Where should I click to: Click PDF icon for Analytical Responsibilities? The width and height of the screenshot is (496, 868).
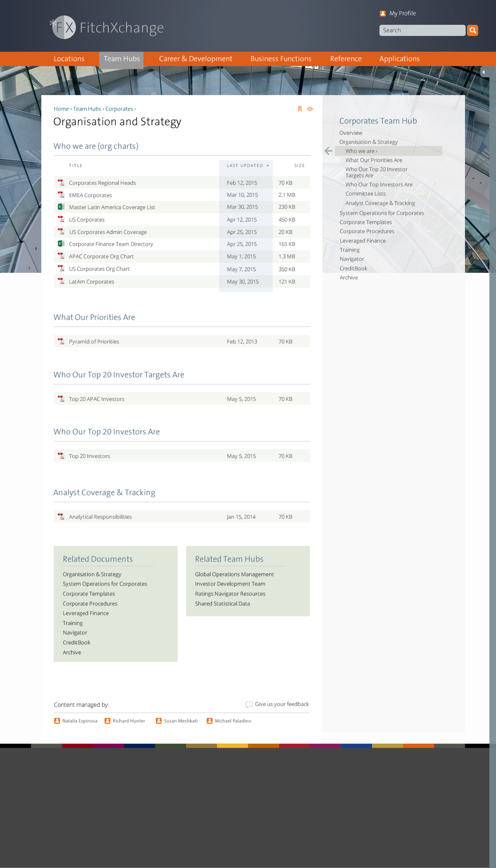61,516
